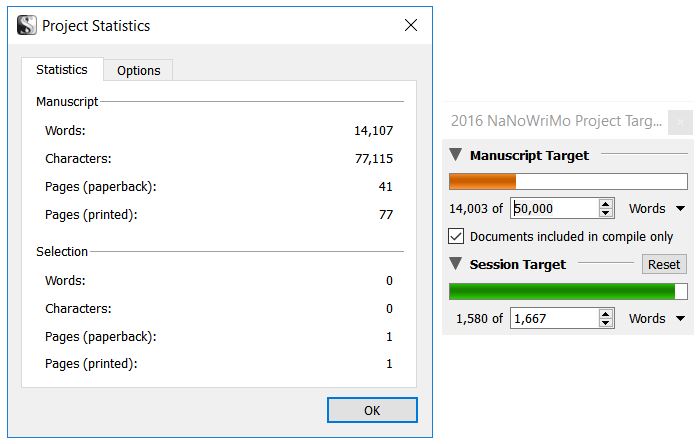Decrease the session target of 1,667
Image resolution: width=699 pixels, height=444 pixels.
[x=605, y=322]
